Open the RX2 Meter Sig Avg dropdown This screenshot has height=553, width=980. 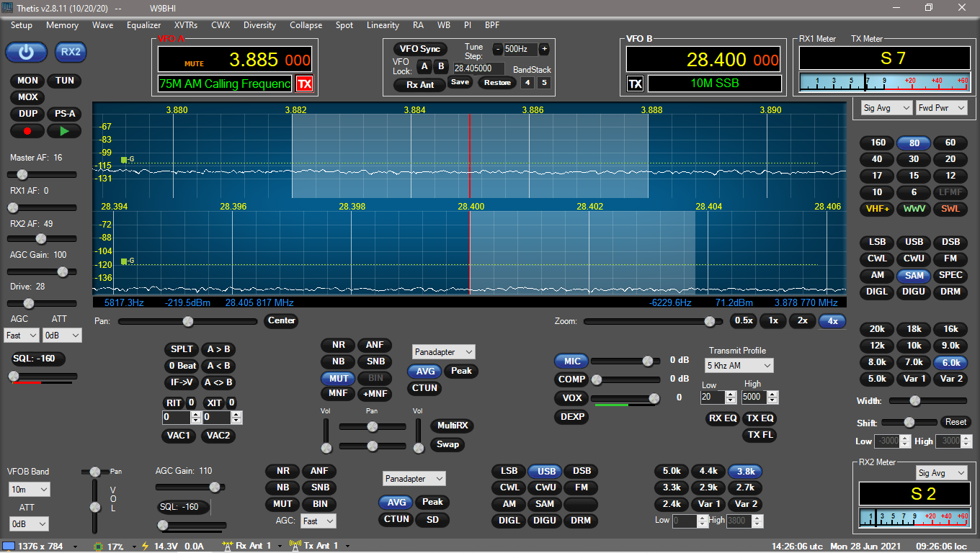coord(941,473)
